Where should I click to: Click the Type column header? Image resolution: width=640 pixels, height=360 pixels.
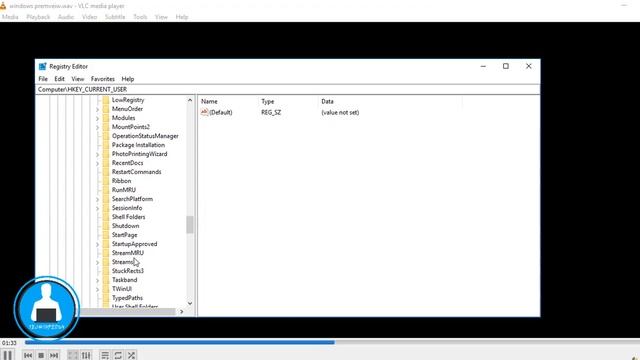(x=288, y=101)
